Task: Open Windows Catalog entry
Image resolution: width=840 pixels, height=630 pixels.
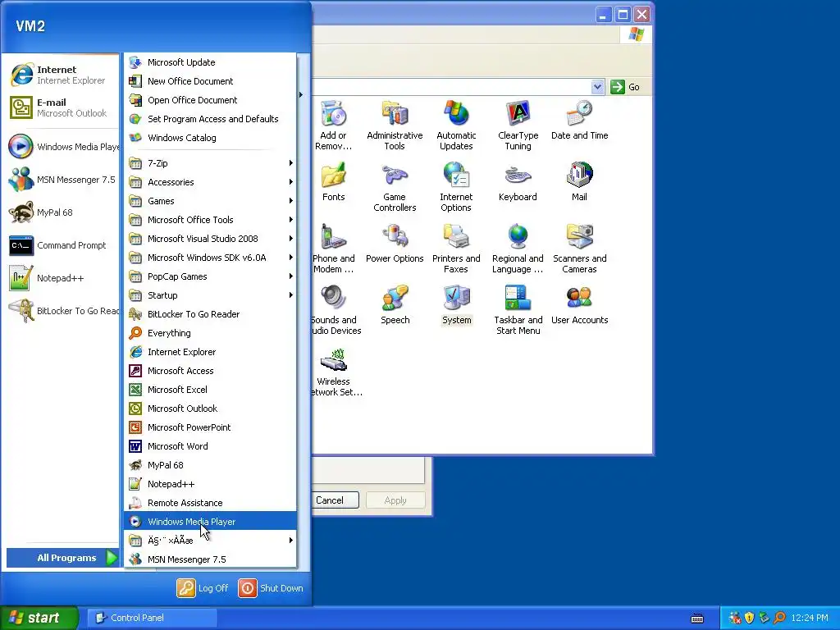Action: tap(211, 138)
